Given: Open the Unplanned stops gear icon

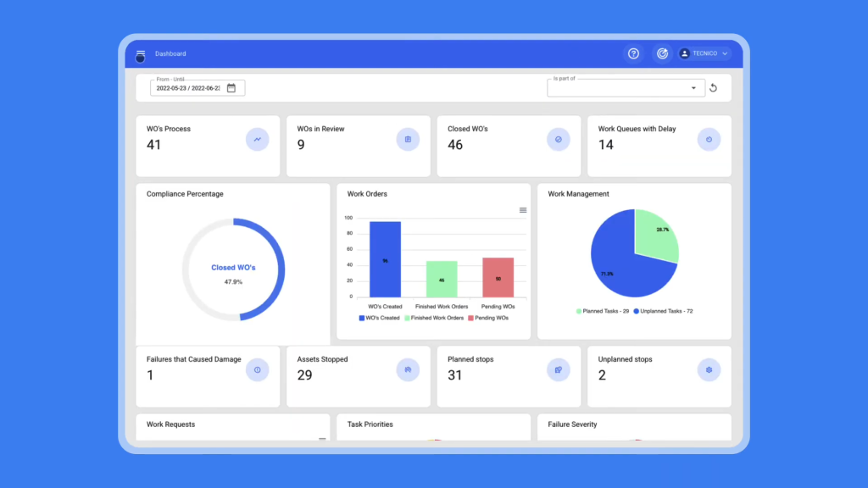Looking at the screenshot, I should [x=709, y=369].
